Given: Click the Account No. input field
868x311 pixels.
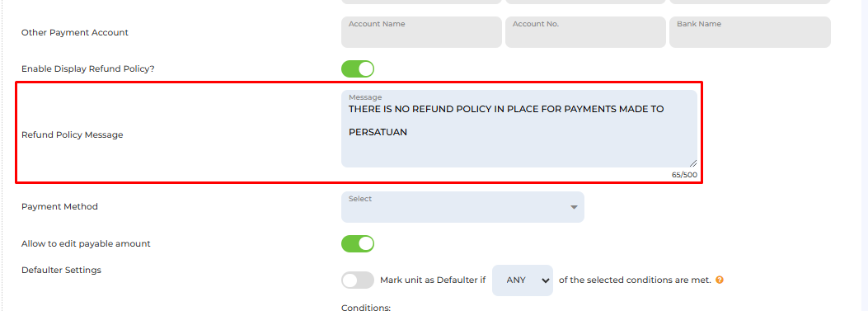Looking at the screenshot, I should pos(585,32).
